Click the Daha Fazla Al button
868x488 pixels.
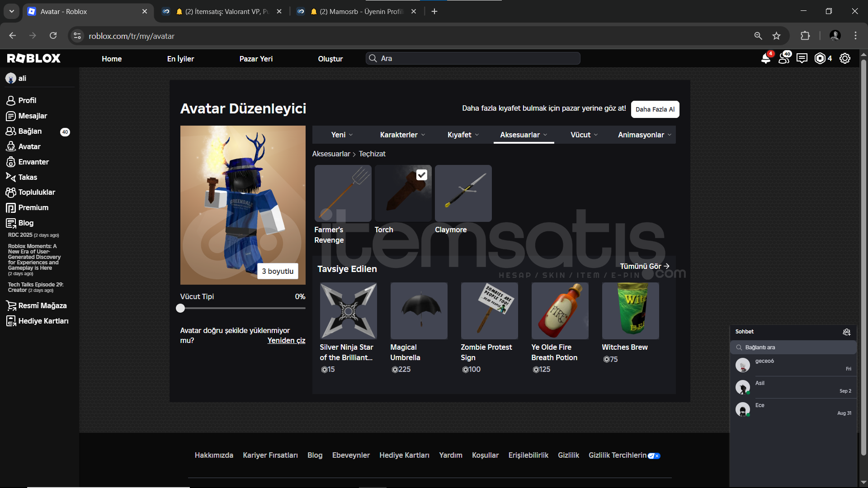pos(655,109)
